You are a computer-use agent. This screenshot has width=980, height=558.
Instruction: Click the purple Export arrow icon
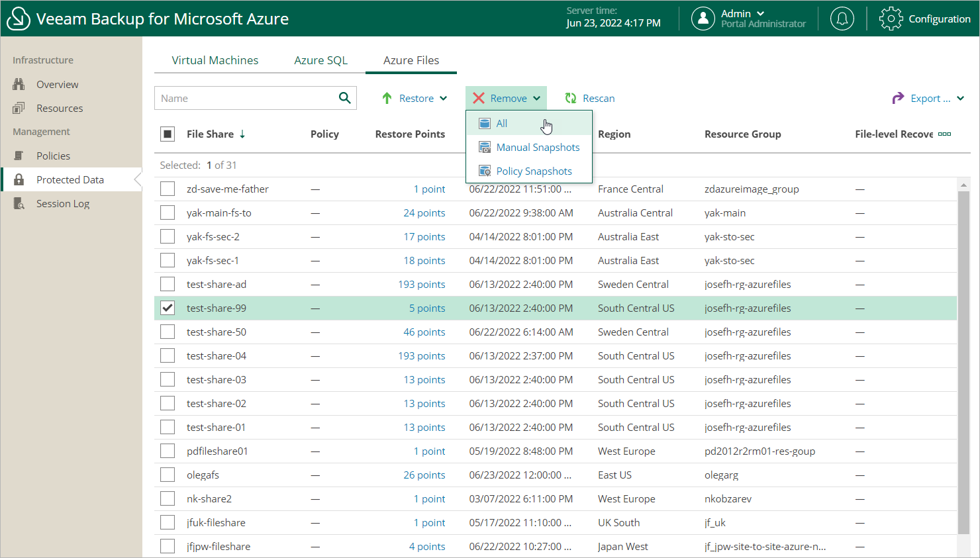point(898,98)
